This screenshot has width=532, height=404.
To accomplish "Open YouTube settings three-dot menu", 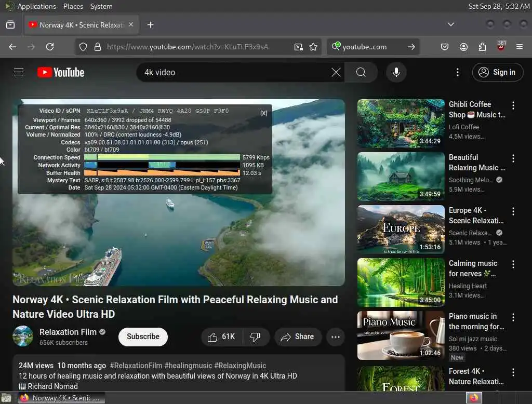I will tap(457, 72).
